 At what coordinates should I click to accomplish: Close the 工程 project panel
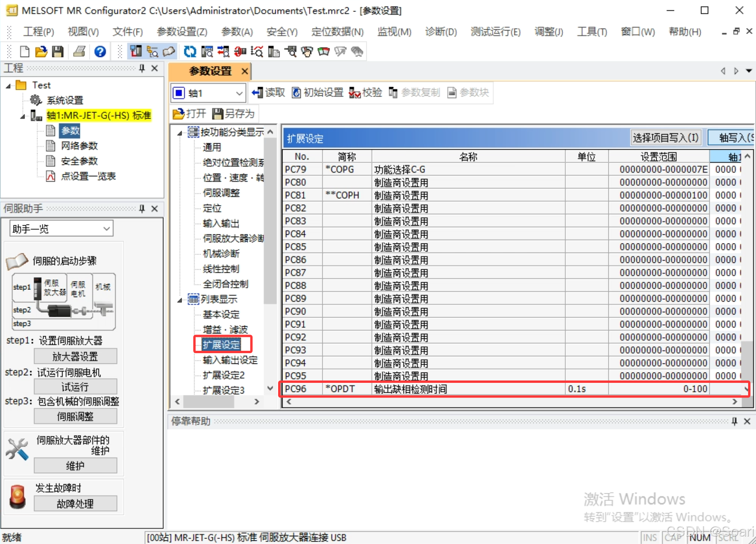pyautogui.click(x=155, y=68)
